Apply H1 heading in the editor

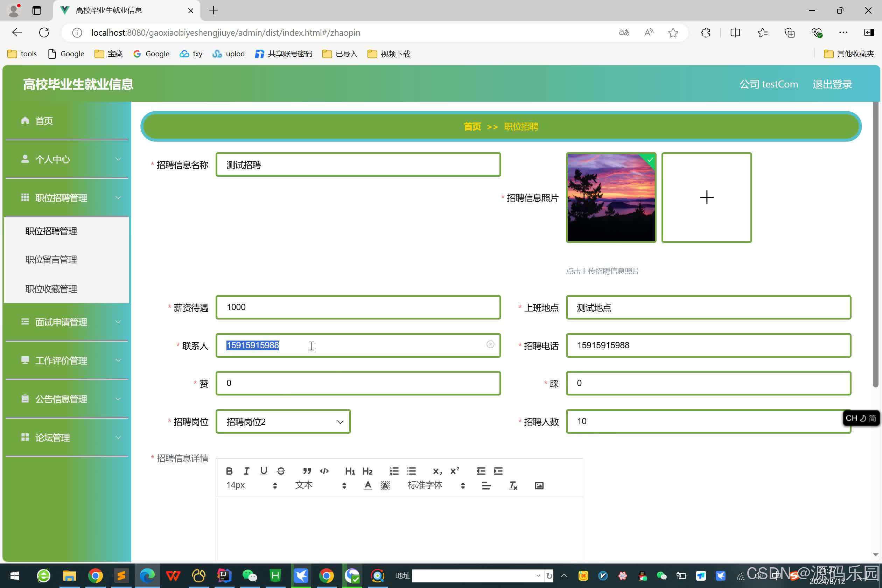click(x=350, y=471)
